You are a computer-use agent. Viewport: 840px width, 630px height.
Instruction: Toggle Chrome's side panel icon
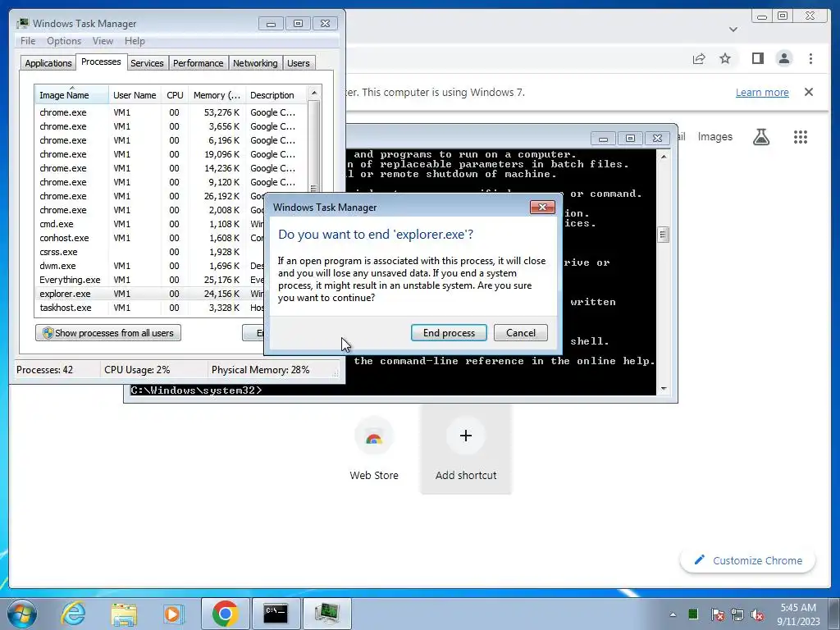pos(757,58)
